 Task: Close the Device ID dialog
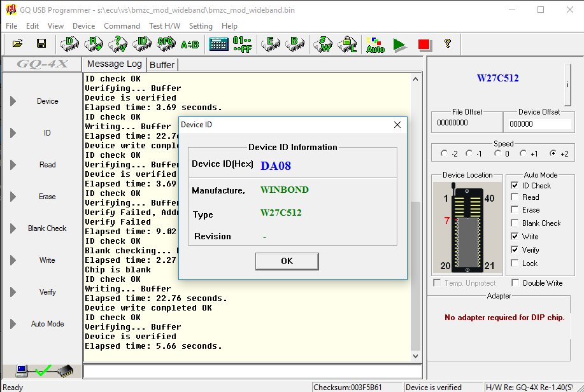click(x=397, y=125)
